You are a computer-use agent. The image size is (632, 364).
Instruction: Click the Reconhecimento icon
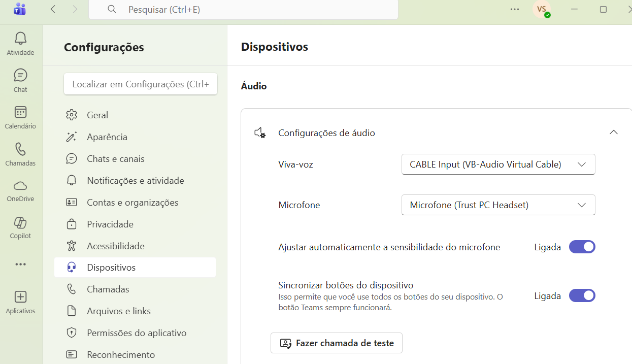coord(72,354)
